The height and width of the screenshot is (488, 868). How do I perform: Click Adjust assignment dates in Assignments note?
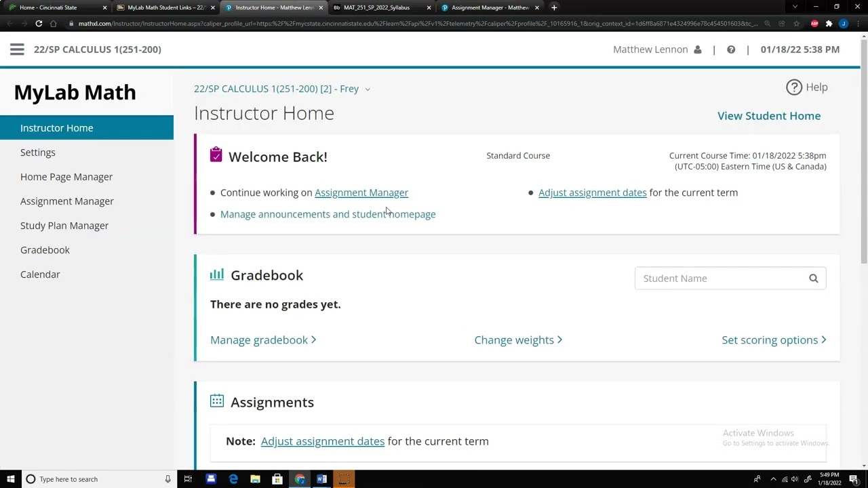coord(323,441)
